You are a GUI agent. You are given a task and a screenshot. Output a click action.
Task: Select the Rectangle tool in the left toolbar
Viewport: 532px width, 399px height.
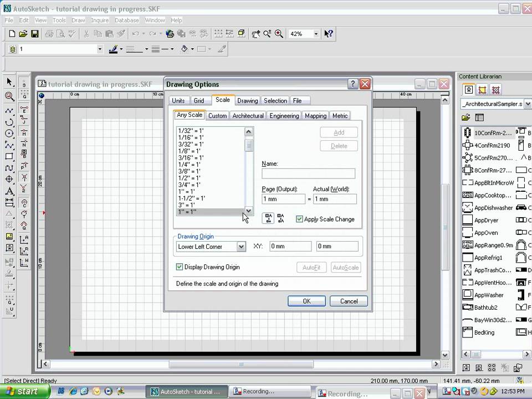pyautogui.click(x=9, y=156)
